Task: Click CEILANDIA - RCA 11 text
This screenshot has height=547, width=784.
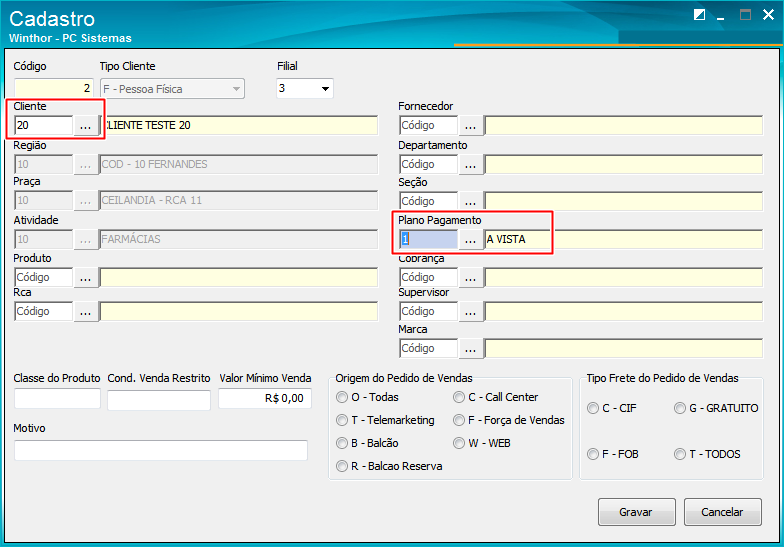Action: point(152,200)
